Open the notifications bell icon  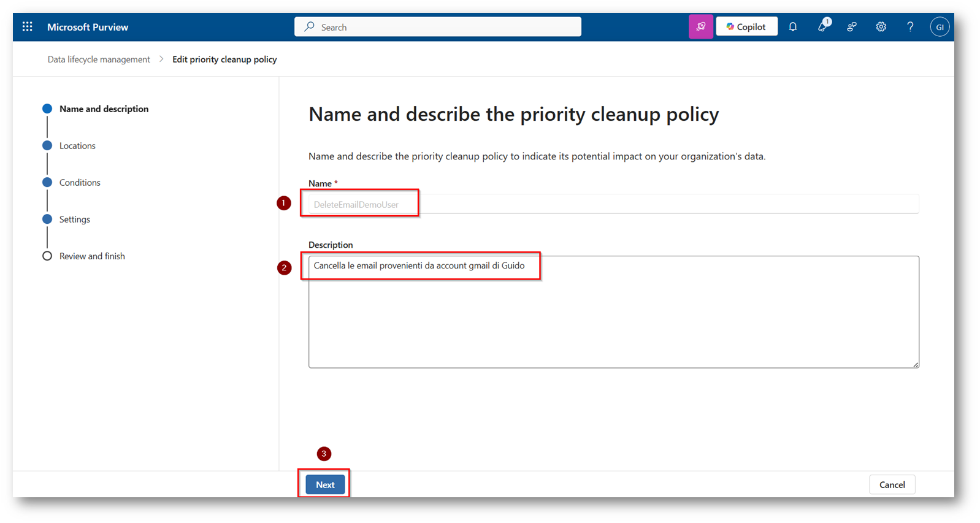pos(793,27)
